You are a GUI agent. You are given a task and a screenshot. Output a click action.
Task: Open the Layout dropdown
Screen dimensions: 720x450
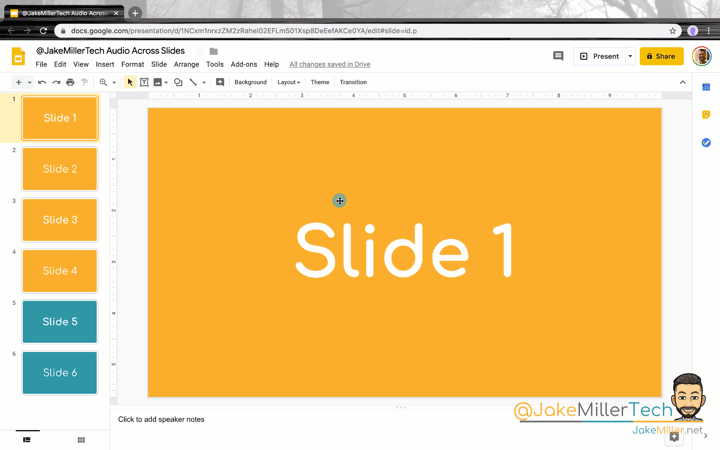(x=288, y=82)
